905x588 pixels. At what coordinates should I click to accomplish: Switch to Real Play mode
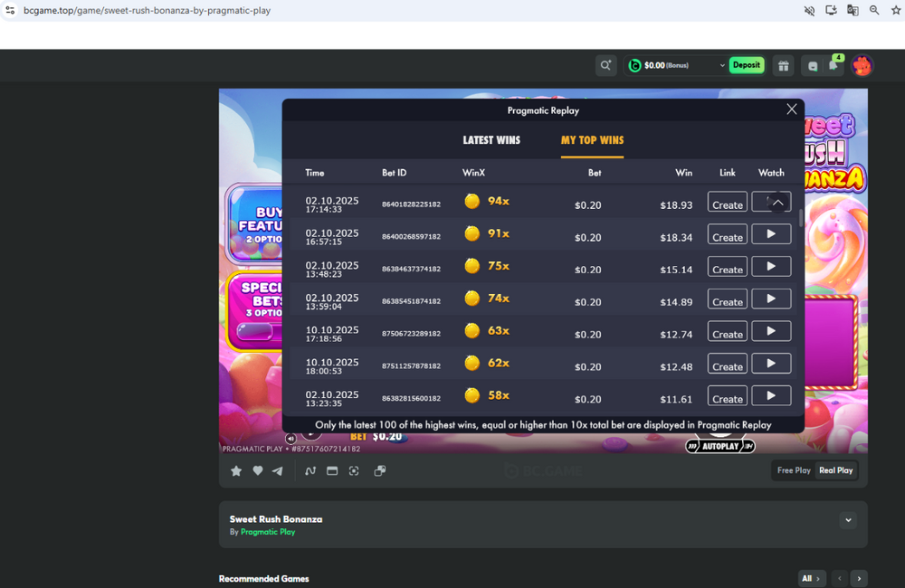(x=834, y=469)
